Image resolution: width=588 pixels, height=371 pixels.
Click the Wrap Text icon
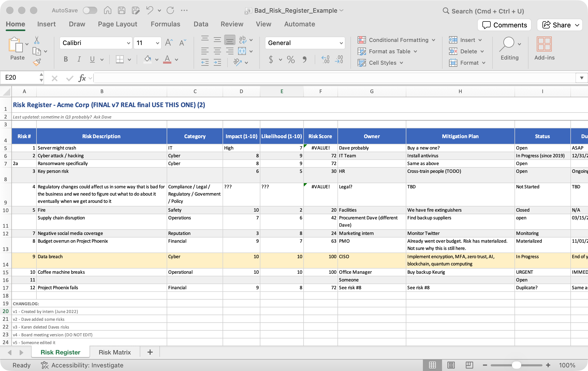(x=242, y=40)
